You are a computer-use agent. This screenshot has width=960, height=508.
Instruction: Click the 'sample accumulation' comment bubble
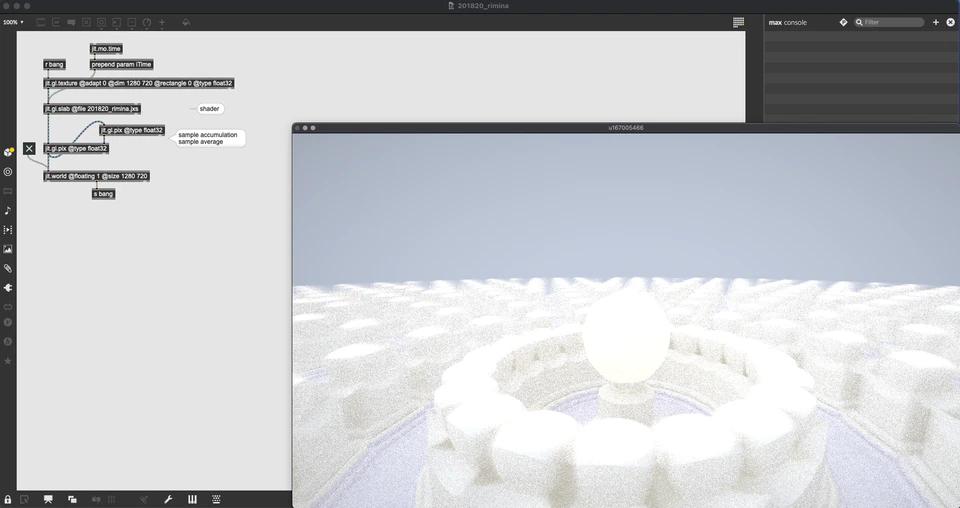[208, 138]
